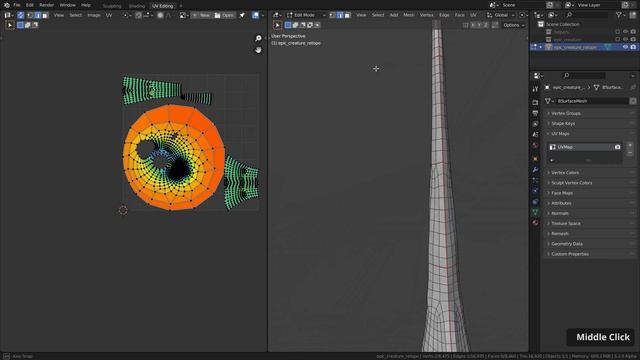Expand the Shape Keys panel
The height and width of the screenshot is (360, 640).
pos(589,124)
